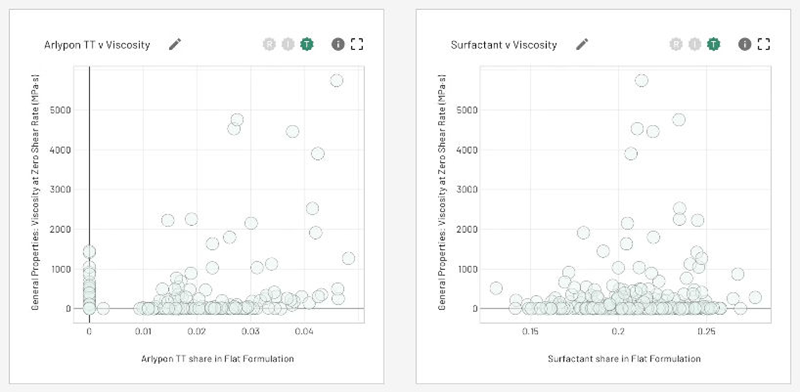Viewport: 800px width, 392px height.
Task: Click the 'Surfactant v Viscosity' title text
Action: click(504, 45)
